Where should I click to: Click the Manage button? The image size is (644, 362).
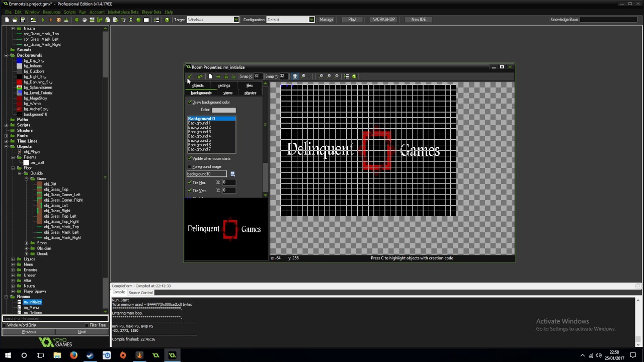[x=326, y=20]
